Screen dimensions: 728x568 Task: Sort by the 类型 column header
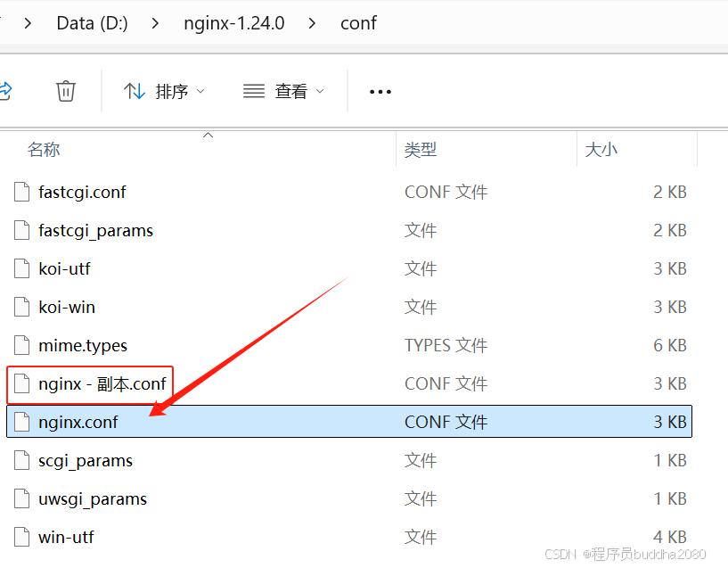pos(421,150)
